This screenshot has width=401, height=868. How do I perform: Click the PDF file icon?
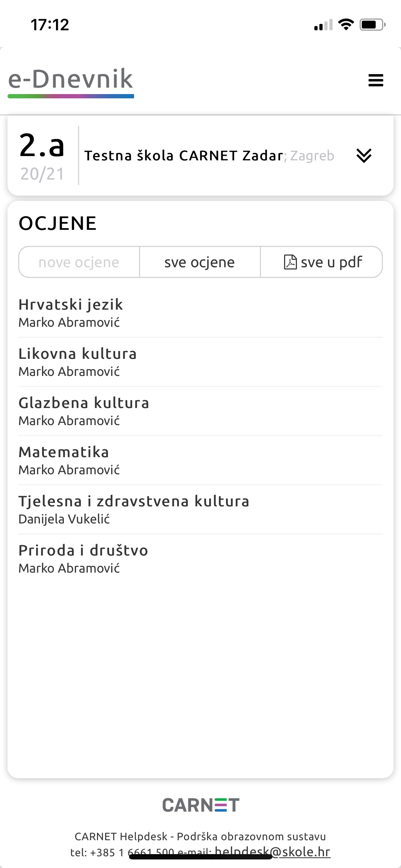click(x=290, y=262)
